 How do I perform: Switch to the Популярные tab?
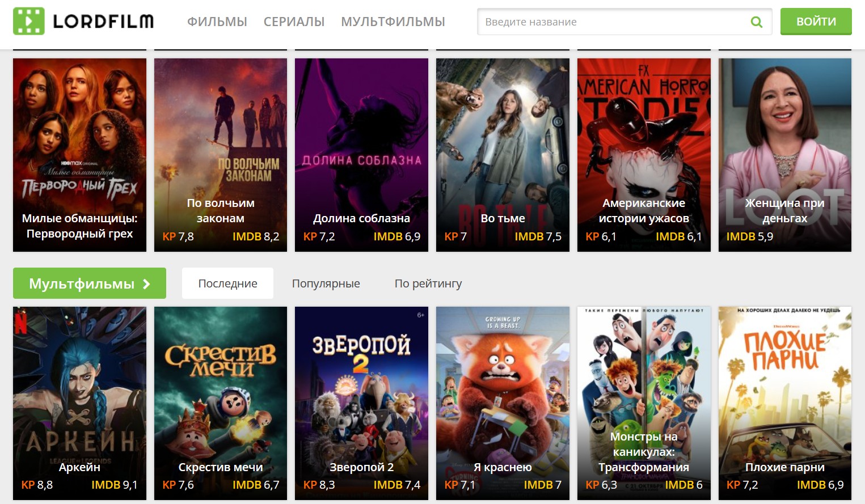coord(326,283)
